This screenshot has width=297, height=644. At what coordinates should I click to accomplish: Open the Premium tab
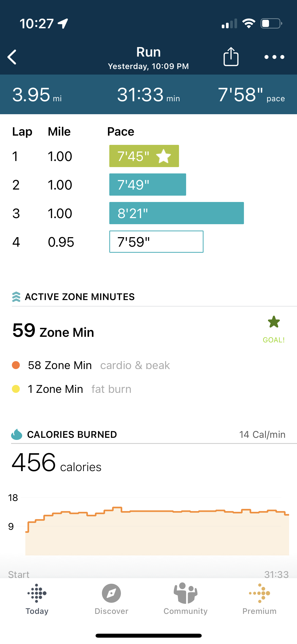(x=260, y=599)
